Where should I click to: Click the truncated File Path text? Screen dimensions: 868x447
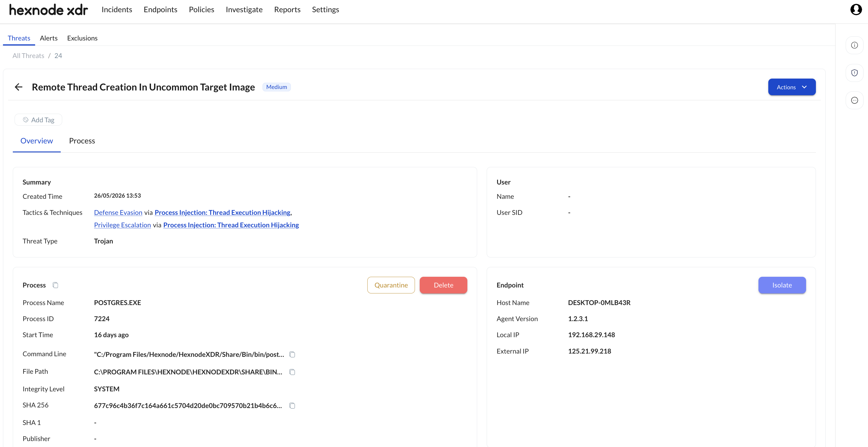click(x=188, y=372)
